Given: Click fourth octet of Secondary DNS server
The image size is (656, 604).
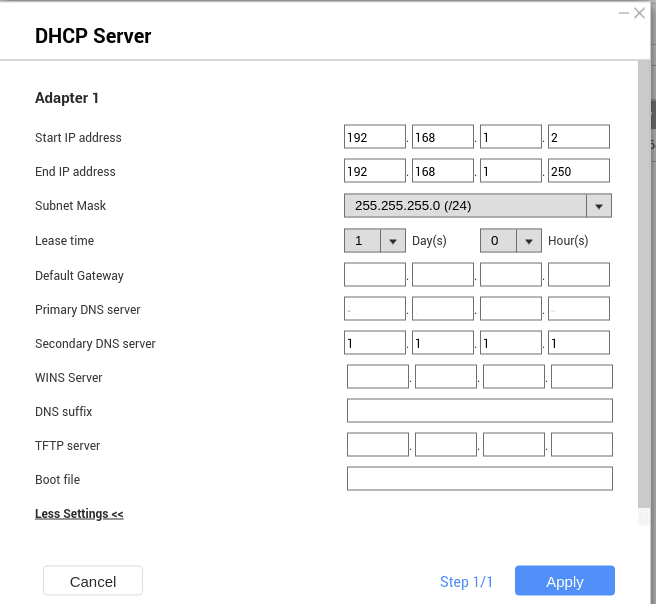Looking at the screenshot, I should 579,343.
